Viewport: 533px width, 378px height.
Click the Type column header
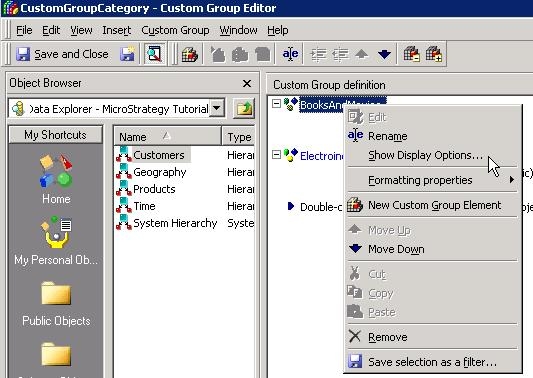click(x=238, y=137)
